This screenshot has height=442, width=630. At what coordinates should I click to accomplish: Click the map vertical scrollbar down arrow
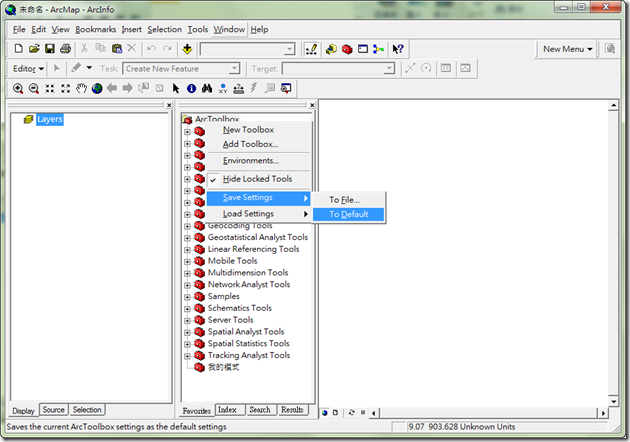(x=614, y=401)
